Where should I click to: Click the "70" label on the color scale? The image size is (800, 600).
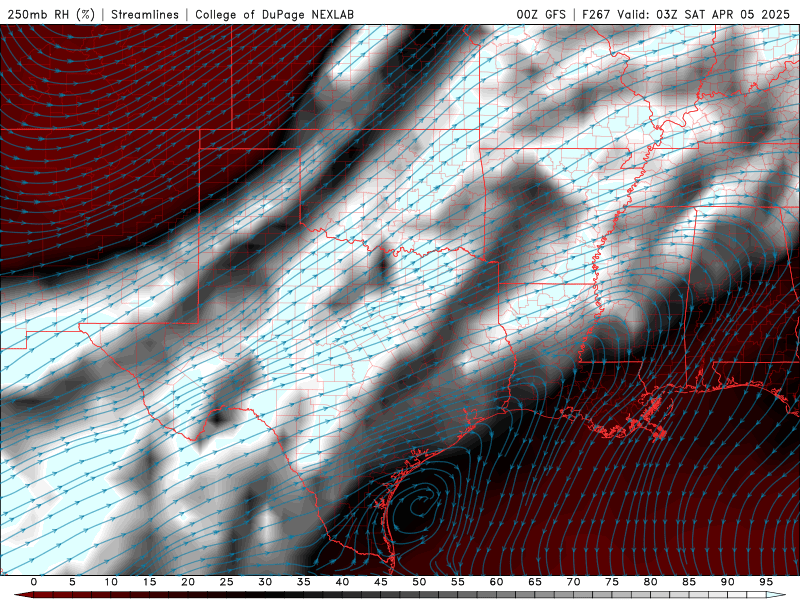pos(573,582)
